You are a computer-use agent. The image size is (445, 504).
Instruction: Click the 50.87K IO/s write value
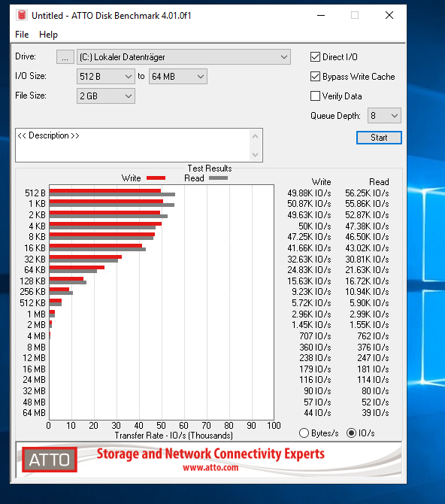coord(309,204)
